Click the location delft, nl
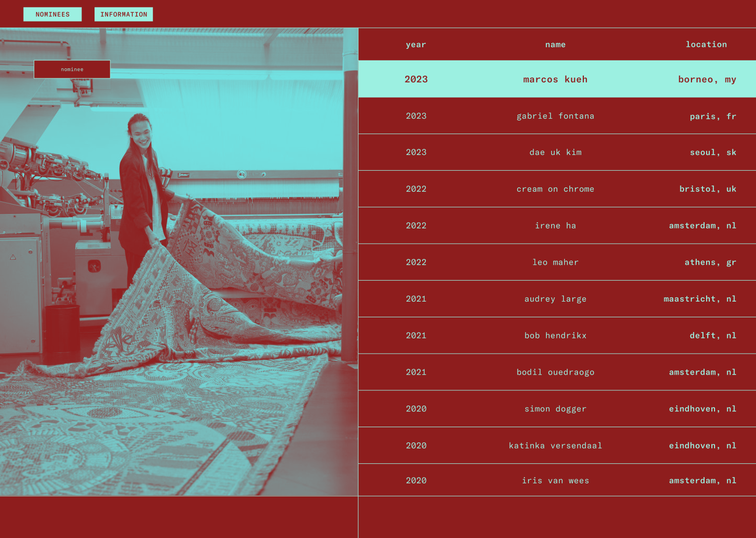The image size is (756, 538). coord(713,335)
